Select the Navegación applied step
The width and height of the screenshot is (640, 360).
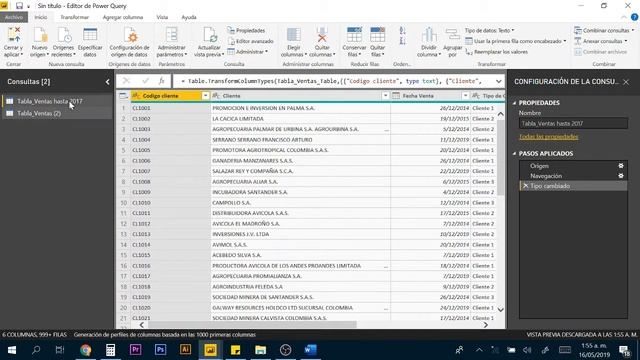coord(573,176)
